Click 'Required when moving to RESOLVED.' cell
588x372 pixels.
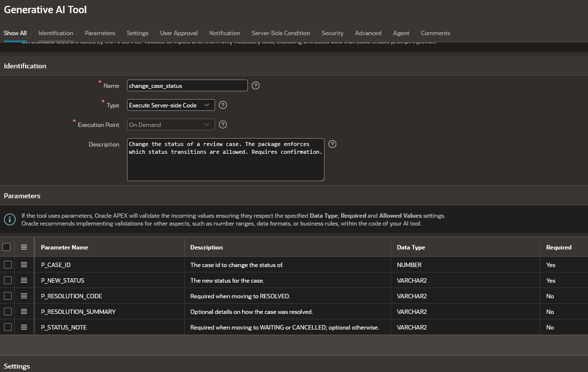pos(287,296)
